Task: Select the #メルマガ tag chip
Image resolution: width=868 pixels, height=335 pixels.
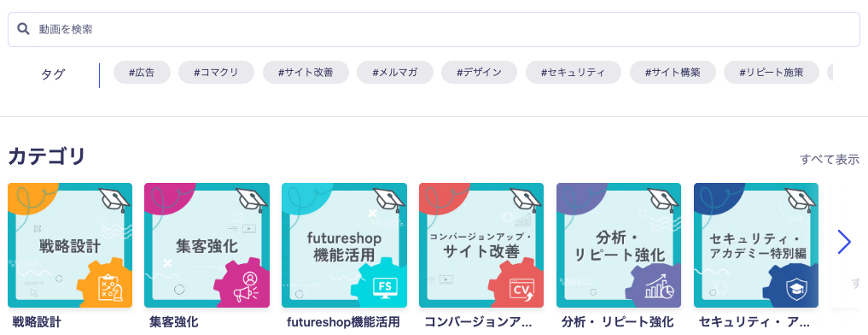Action: [394, 72]
